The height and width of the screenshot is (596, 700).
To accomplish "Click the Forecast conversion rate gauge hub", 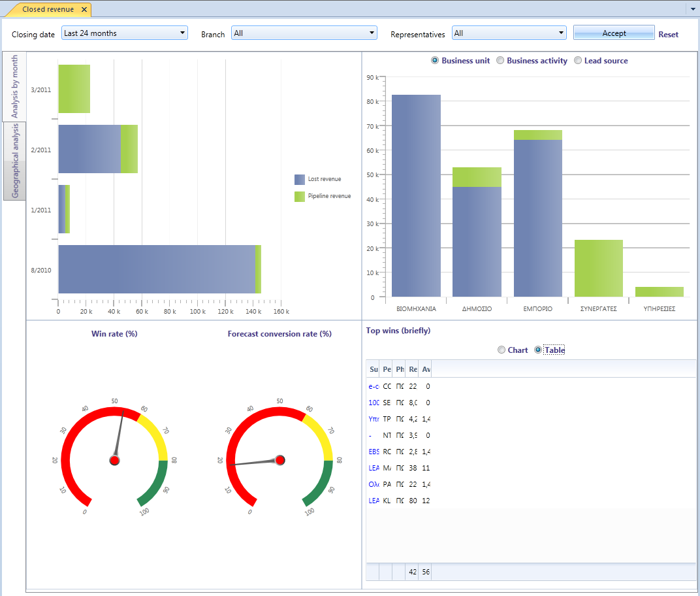I will pos(280,460).
